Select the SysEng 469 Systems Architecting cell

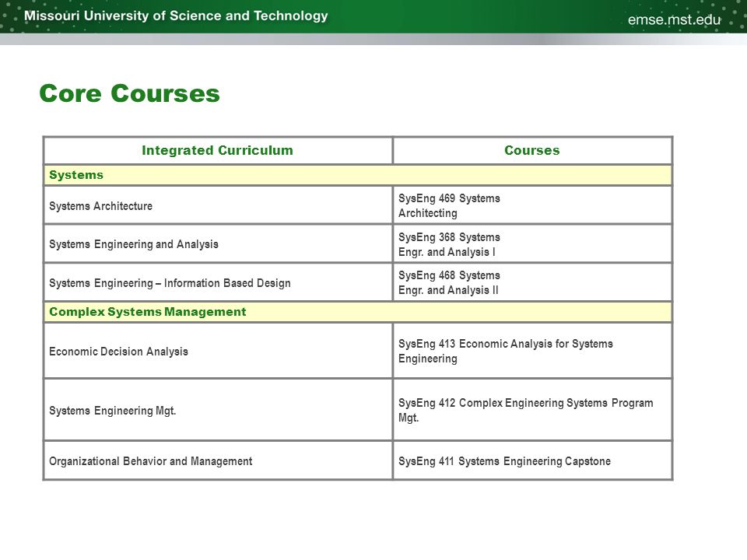click(532, 205)
